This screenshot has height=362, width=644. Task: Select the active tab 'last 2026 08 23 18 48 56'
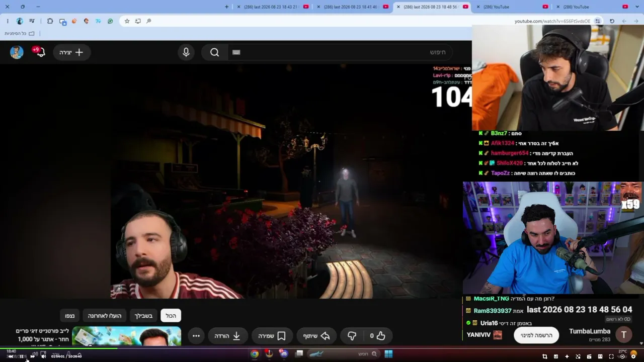(x=432, y=7)
